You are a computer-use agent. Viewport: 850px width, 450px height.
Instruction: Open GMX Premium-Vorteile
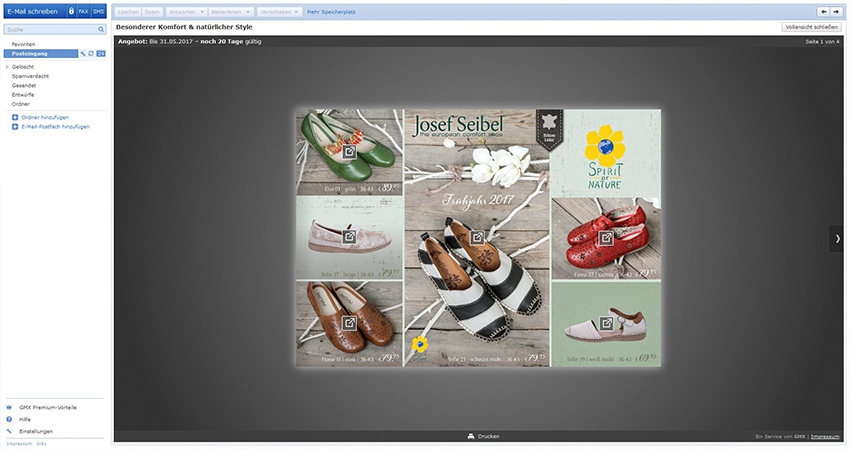point(48,407)
